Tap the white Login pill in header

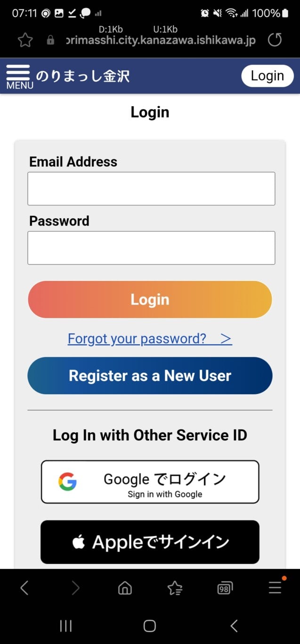tap(268, 76)
